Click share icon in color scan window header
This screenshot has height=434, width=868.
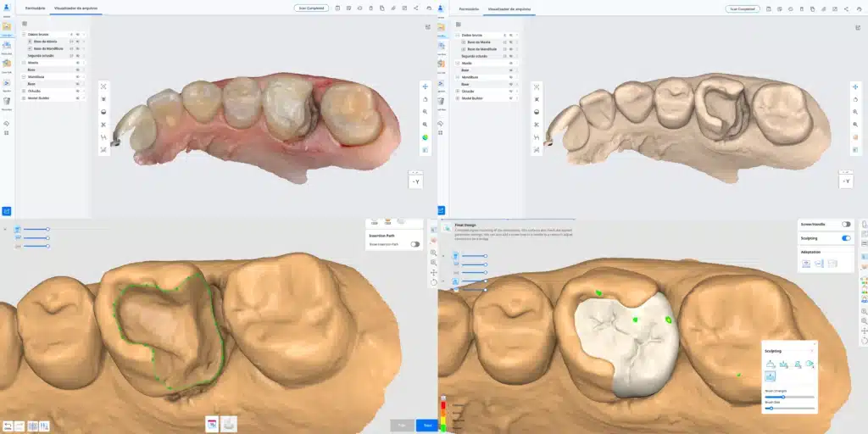tap(415, 8)
